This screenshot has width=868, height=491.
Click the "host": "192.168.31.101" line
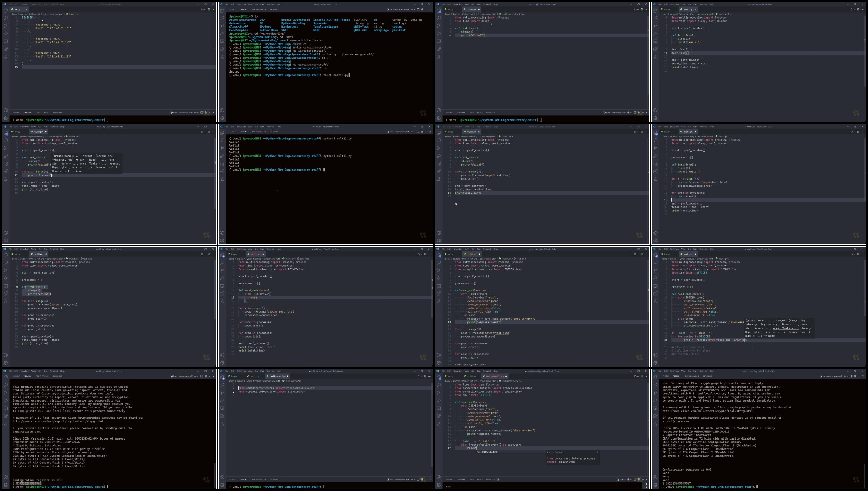click(53, 28)
